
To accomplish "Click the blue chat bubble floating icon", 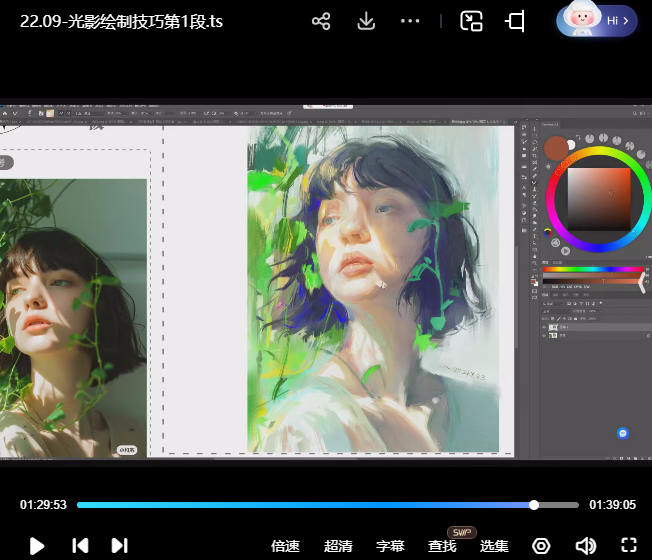I will click(623, 433).
